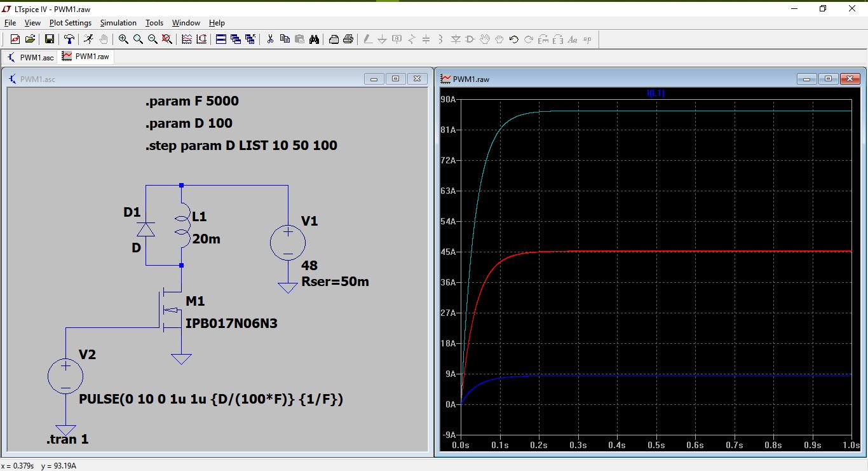Zoom to full extents with the crossed magnifier

coord(167,39)
